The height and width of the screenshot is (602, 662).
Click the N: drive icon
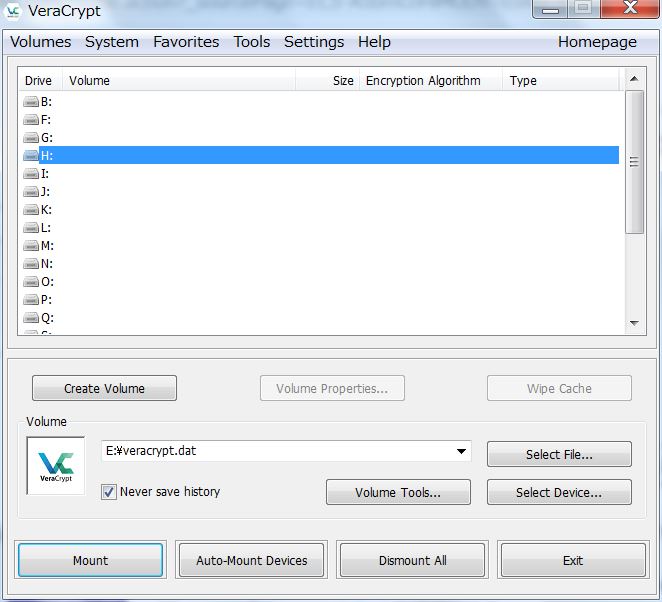point(31,264)
